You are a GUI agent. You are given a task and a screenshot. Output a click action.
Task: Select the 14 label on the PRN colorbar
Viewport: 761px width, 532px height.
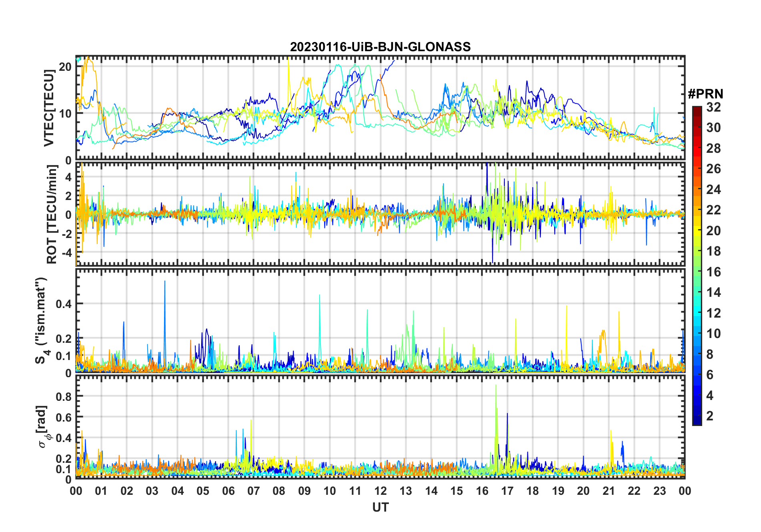pyautogui.click(x=713, y=292)
